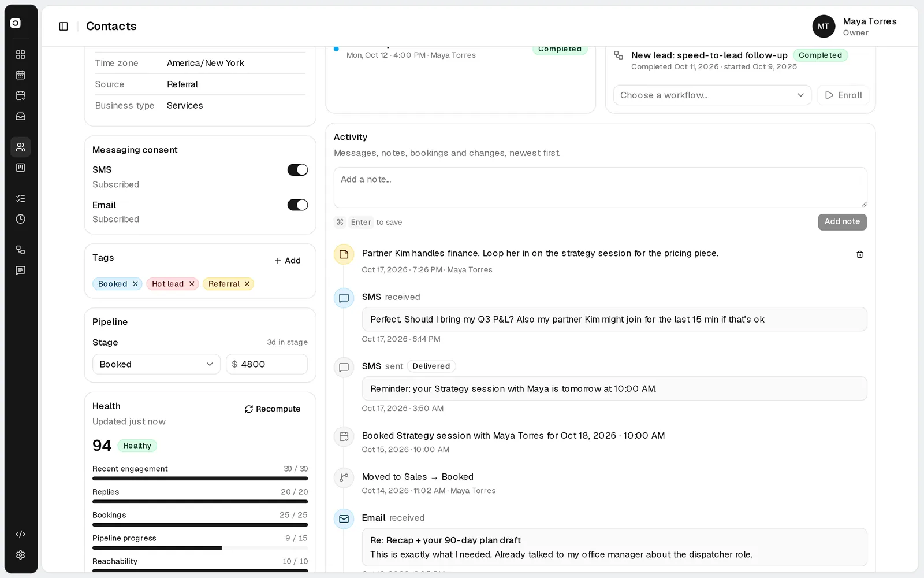
Task: Remove the Hot lead tag
Action: pos(192,284)
